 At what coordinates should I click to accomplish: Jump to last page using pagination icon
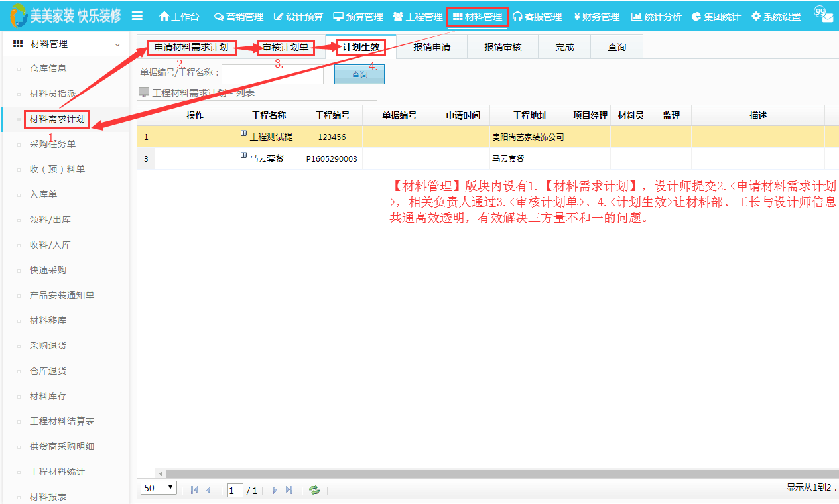[x=289, y=490]
